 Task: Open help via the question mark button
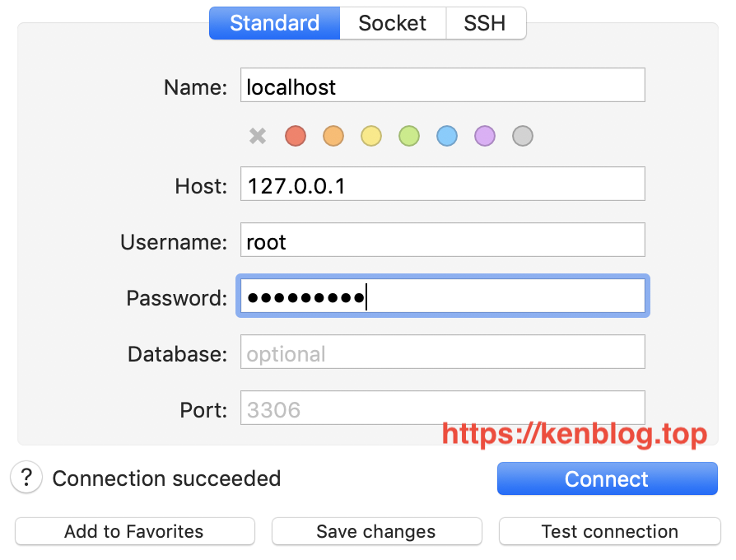(x=26, y=478)
